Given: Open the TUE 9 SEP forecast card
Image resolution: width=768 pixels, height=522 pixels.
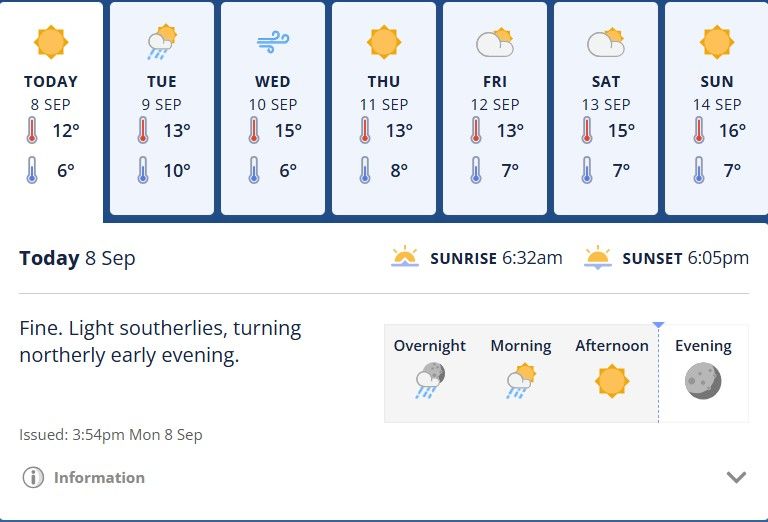Looking at the screenshot, I should coord(162,108).
